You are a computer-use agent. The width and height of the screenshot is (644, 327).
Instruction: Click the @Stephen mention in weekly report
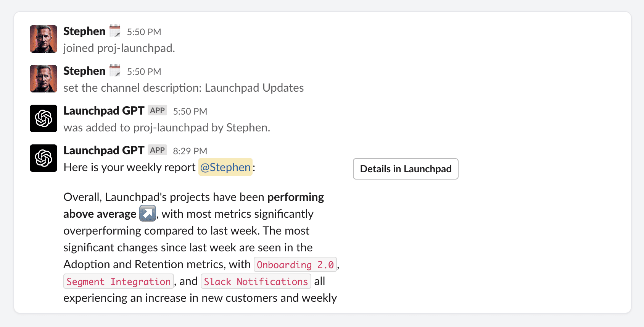pos(225,167)
